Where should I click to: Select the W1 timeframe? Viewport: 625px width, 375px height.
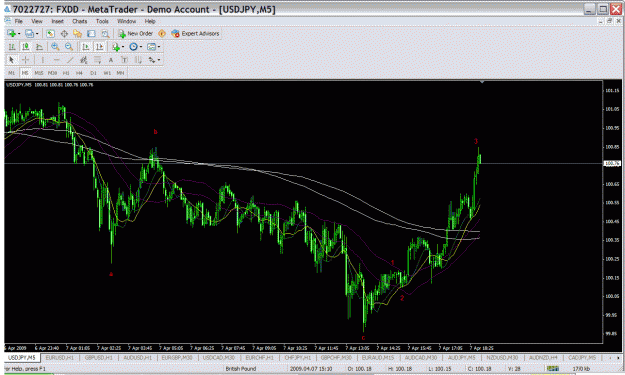(x=107, y=73)
